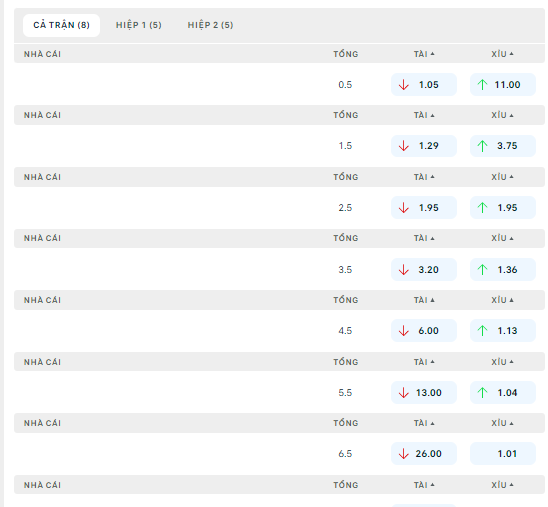Click the 5.5 total value
The height and width of the screenshot is (507, 548).
(x=345, y=392)
